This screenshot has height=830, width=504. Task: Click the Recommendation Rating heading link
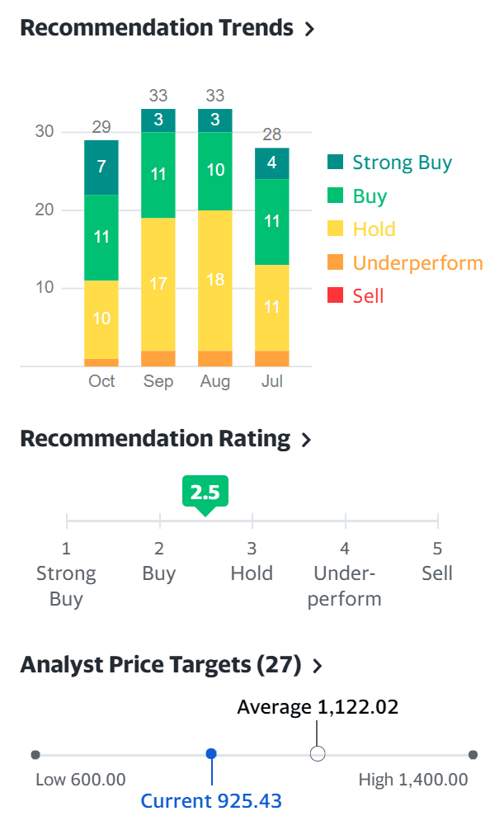154,439
